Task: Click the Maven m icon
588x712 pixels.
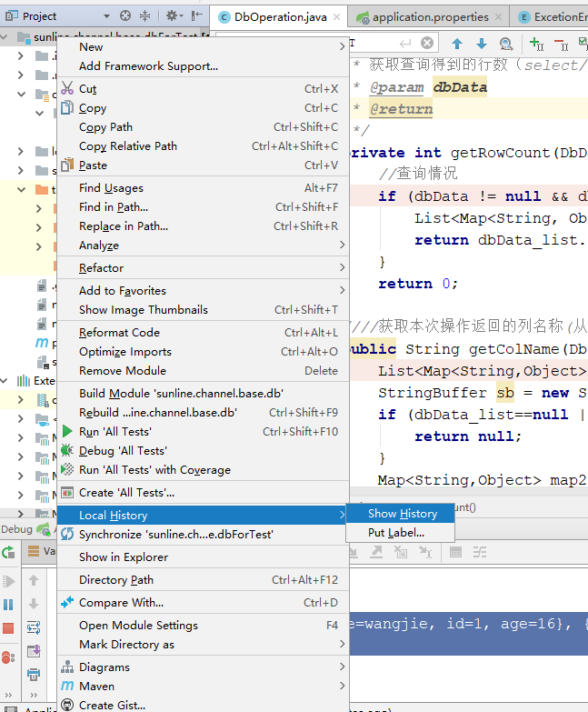Action: (x=67, y=686)
